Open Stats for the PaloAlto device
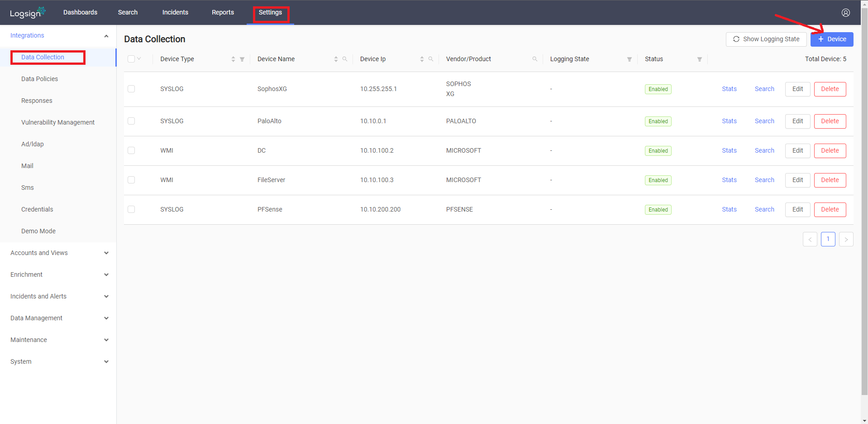The height and width of the screenshot is (424, 868). [x=729, y=121]
